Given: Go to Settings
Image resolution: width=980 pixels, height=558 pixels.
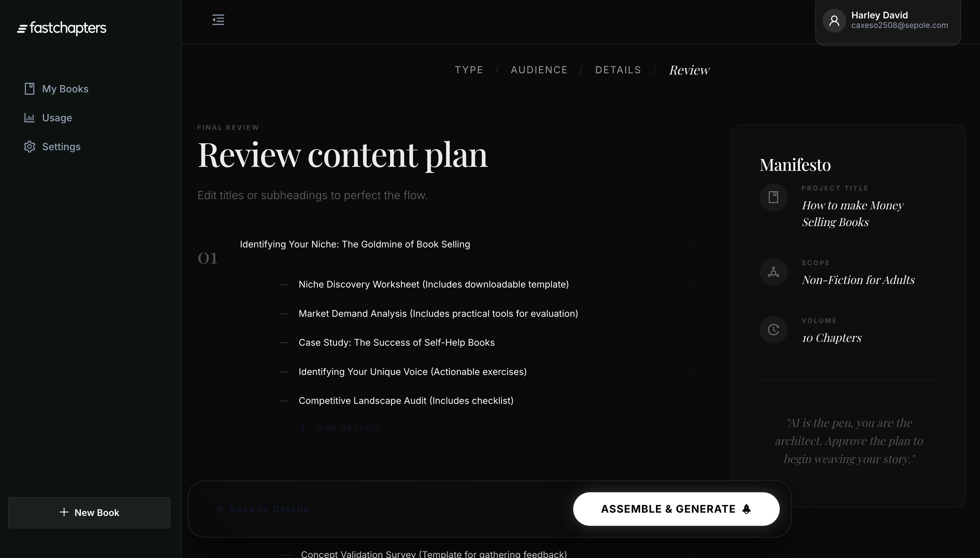Looking at the screenshot, I should [x=61, y=147].
